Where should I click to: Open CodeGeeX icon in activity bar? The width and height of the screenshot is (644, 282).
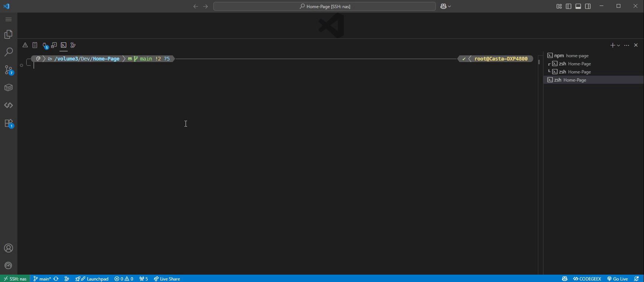(9, 106)
